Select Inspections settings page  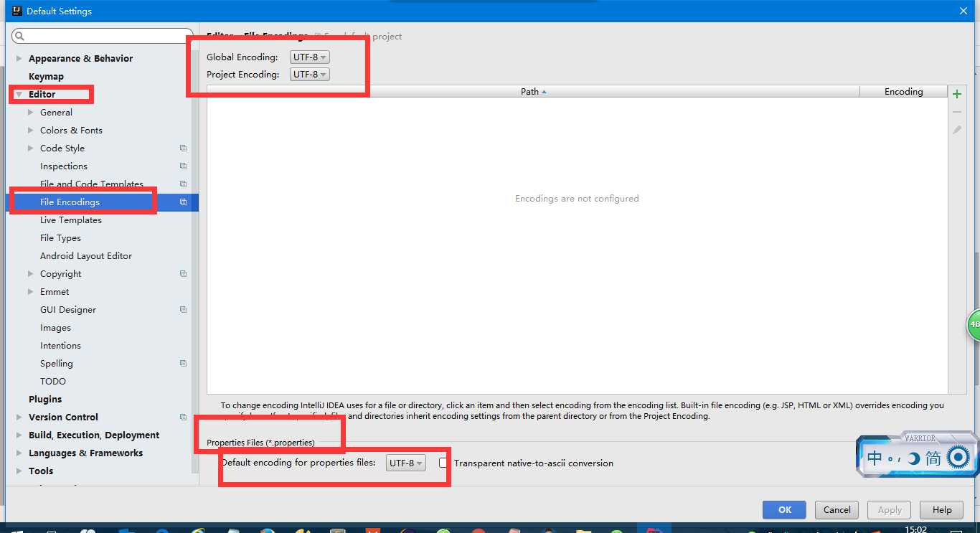pos(64,166)
